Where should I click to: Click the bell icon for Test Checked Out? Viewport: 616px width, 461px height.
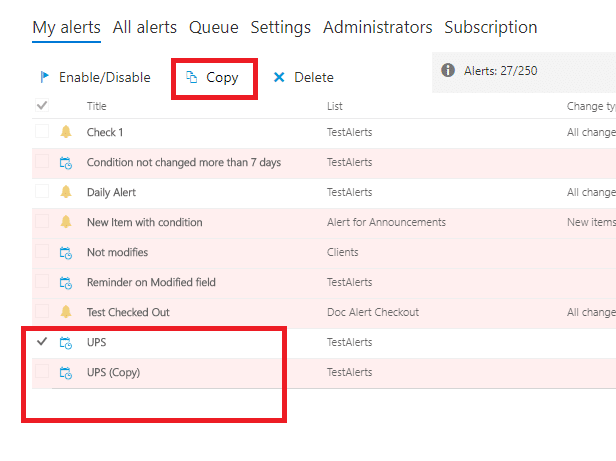coord(66,312)
